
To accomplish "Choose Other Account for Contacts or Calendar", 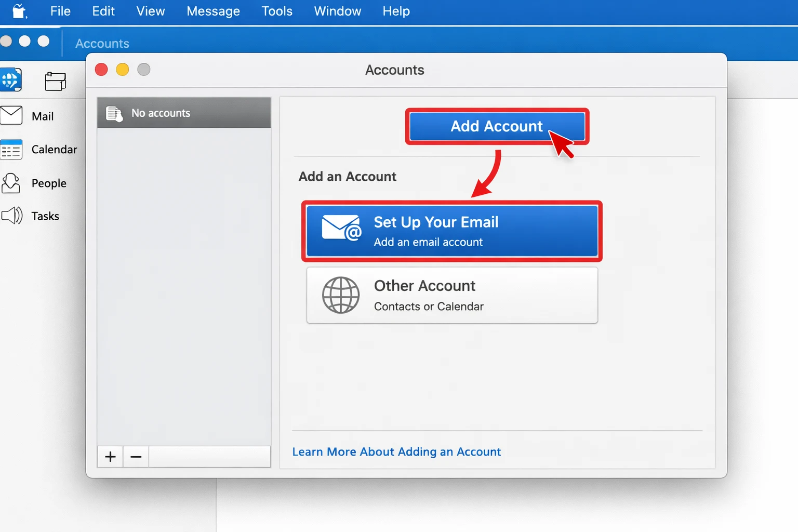I will 451,295.
